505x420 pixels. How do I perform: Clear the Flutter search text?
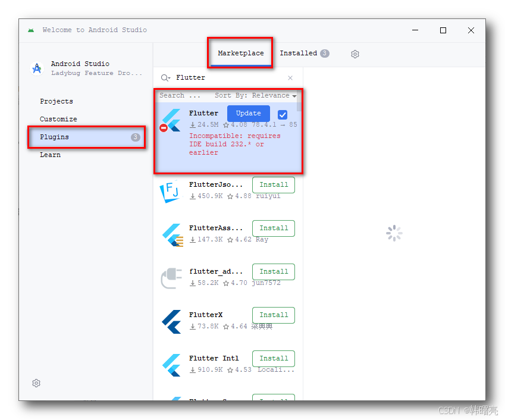(x=290, y=78)
